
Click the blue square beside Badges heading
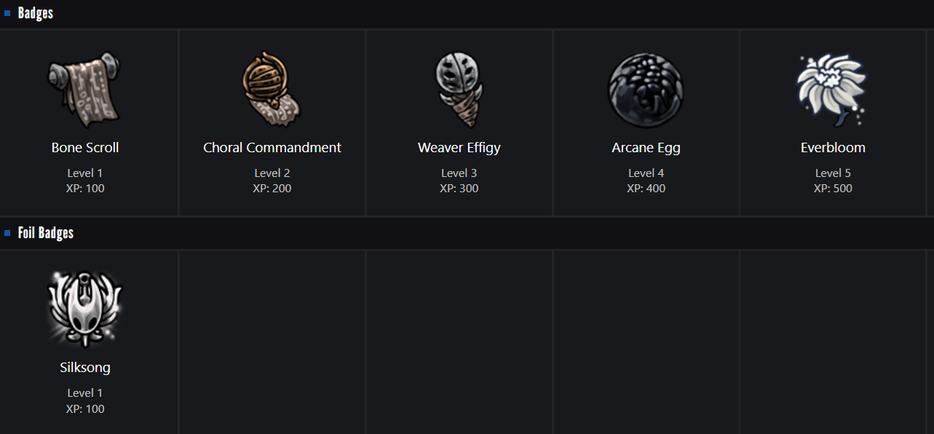(8, 13)
